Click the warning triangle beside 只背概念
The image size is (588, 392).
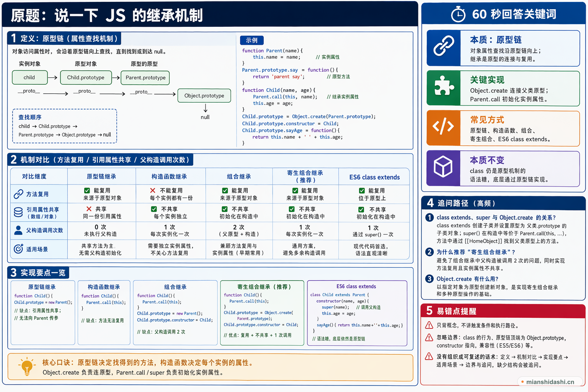pyautogui.click(x=429, y=325)
